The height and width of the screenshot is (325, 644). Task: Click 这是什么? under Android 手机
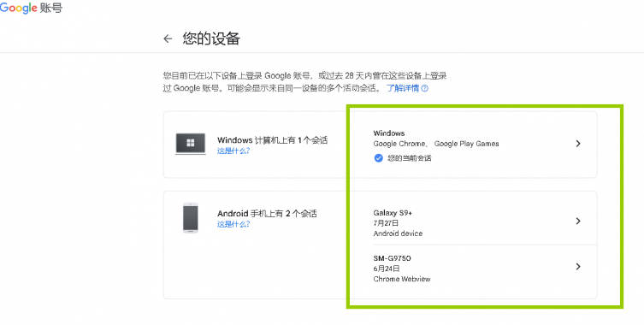(x=233, y=224)
